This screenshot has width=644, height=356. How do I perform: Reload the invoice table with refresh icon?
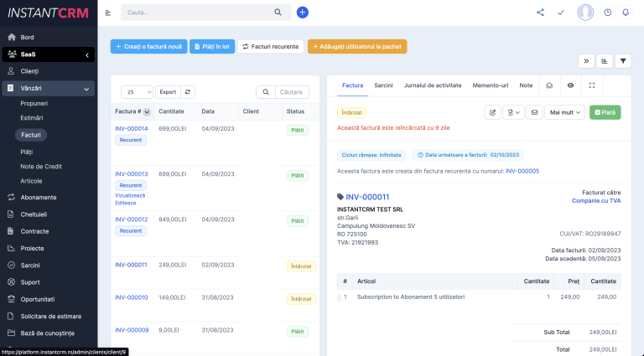pyautogui.click(x=188, y=92)
